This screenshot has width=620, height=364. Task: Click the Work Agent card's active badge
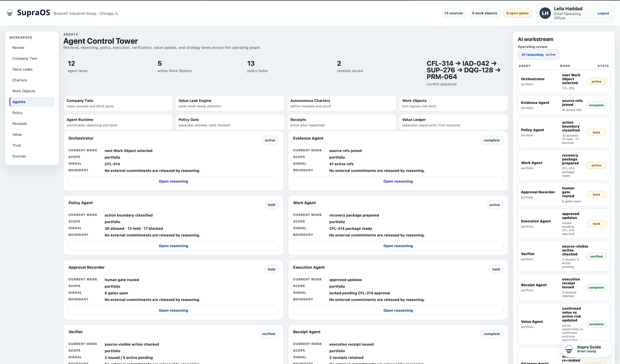495,204
